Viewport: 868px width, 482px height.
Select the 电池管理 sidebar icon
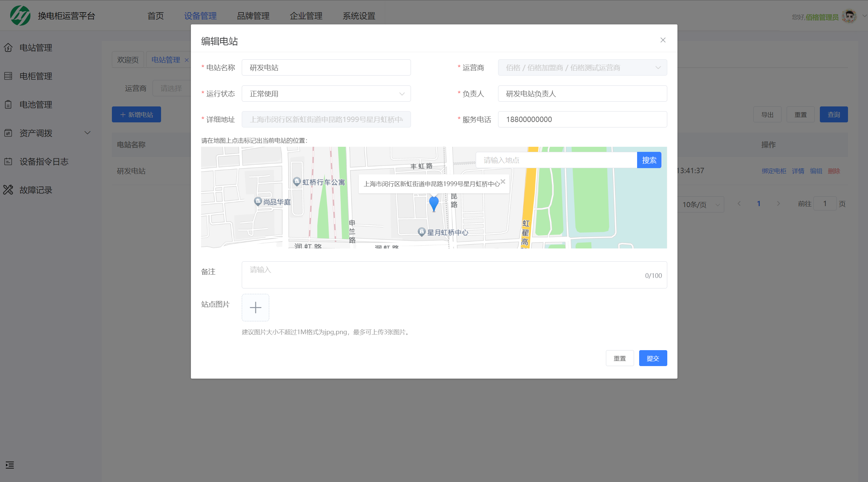tap(8, 104)
